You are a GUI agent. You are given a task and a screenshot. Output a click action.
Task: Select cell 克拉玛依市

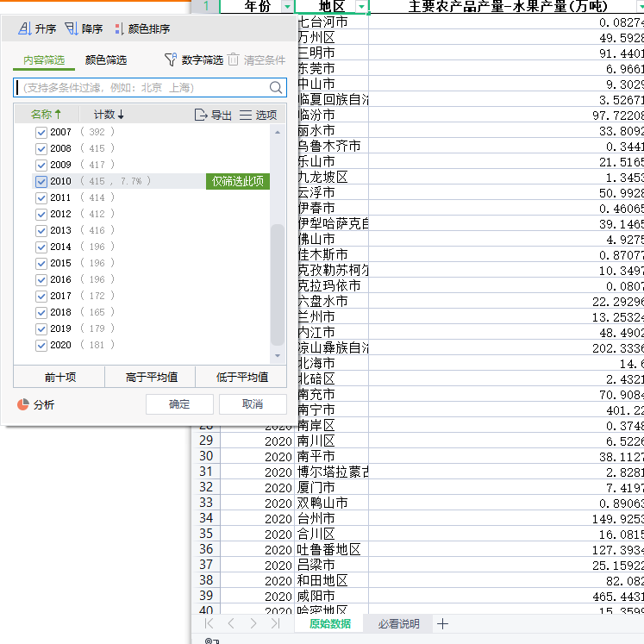(x=331, y=285)
